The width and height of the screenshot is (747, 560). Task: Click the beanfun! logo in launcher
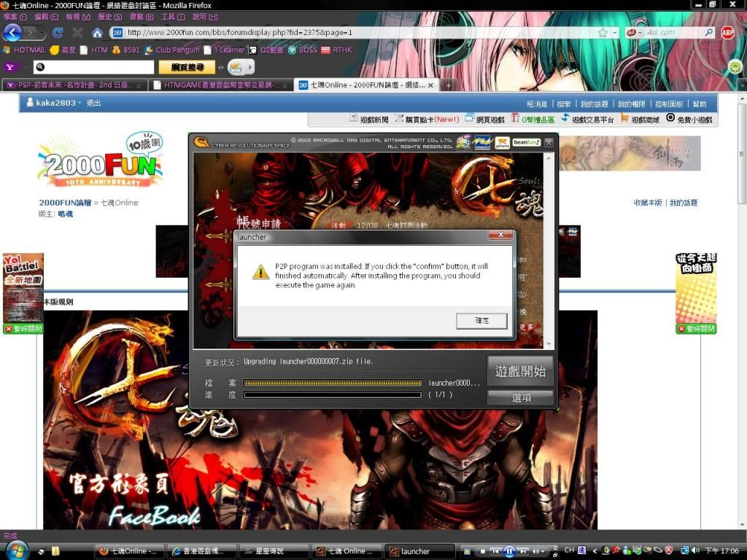click(x=526, y=143)
